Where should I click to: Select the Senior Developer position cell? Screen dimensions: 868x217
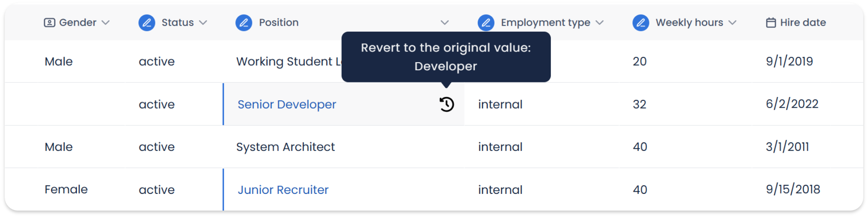(343, 104)
